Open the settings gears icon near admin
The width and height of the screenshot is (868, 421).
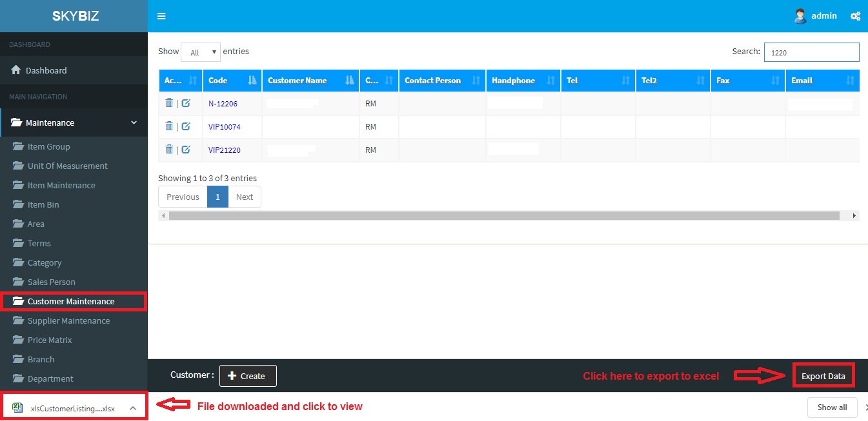coord(855,16)
